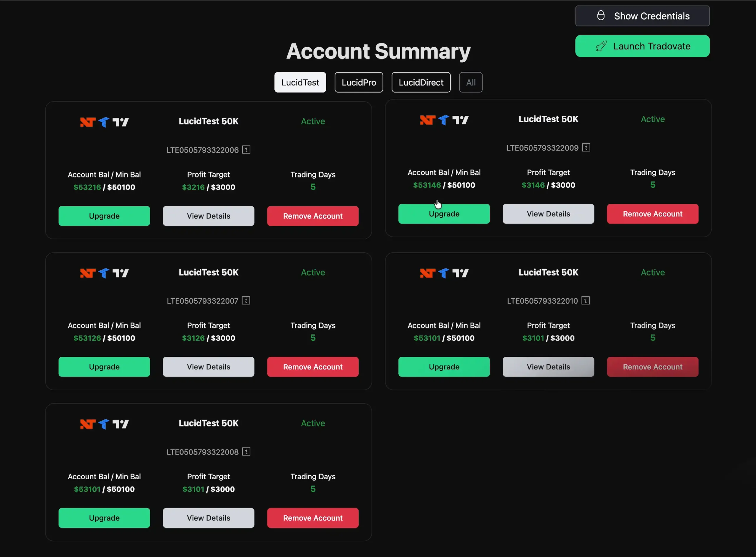The width and height of the screenshot is (756, 557).
Task: Remove the LTE0505793322009 account
Action: [x=653, y=214]
